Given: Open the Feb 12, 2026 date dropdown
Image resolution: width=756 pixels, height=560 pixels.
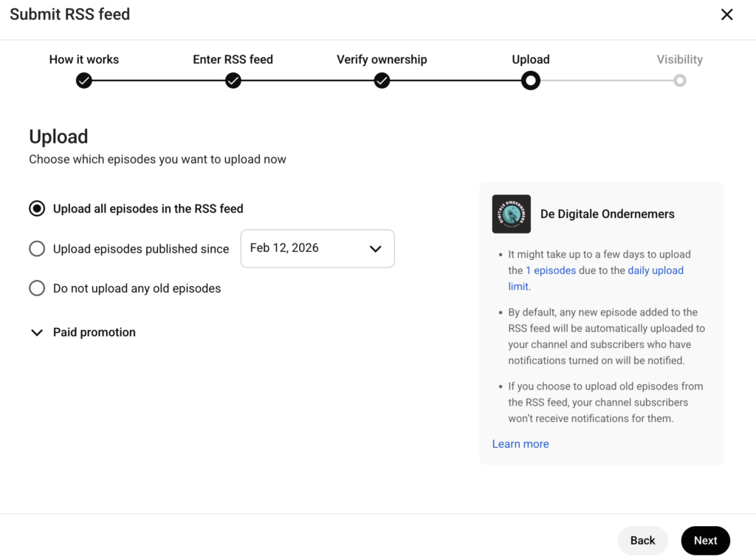Looking at the screenshot, I should [317, 248].
